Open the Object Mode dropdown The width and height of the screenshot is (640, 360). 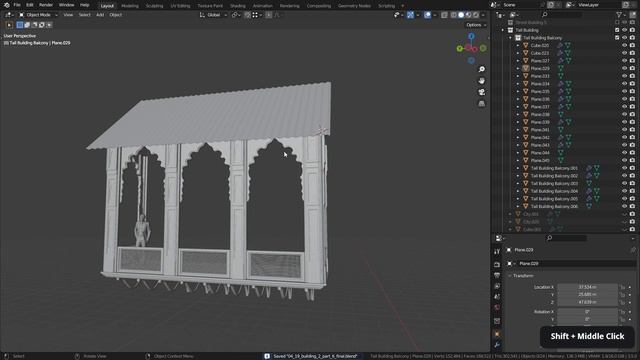(38, 15)
